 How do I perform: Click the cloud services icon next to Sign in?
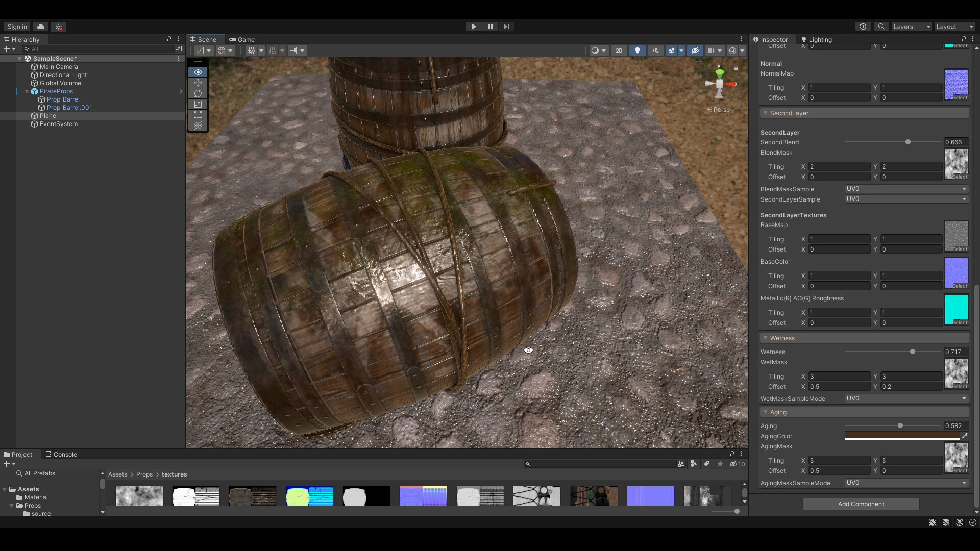40,27
